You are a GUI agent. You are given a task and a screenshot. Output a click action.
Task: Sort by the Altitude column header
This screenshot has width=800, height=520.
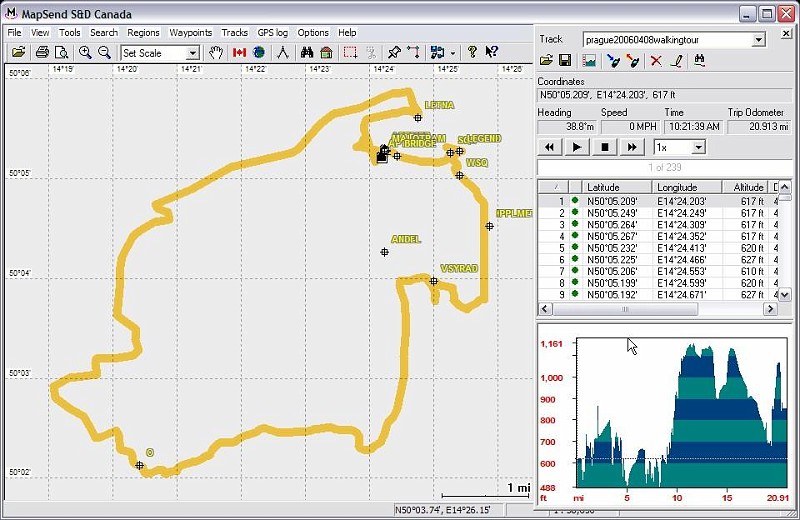pos(745,187)
